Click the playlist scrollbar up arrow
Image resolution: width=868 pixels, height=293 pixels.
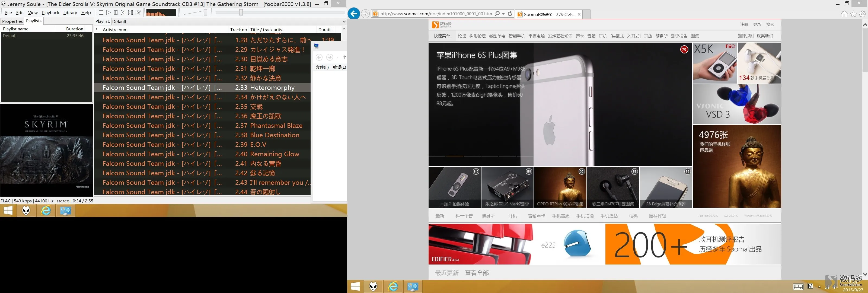tap(344, 29)
